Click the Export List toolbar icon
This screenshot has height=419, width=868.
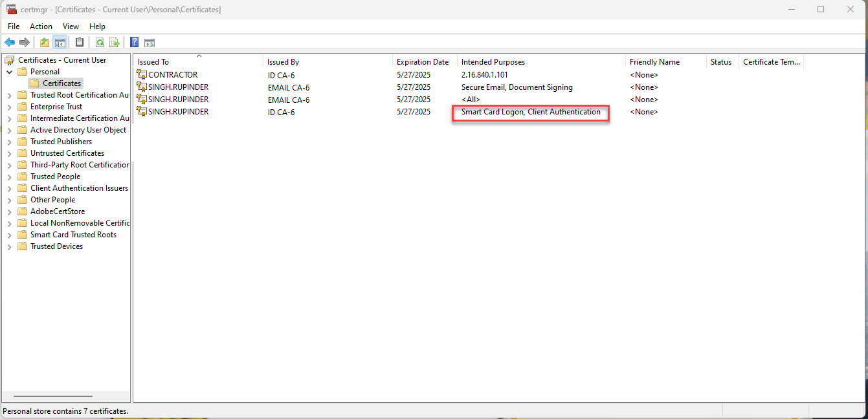coord(115,43)
